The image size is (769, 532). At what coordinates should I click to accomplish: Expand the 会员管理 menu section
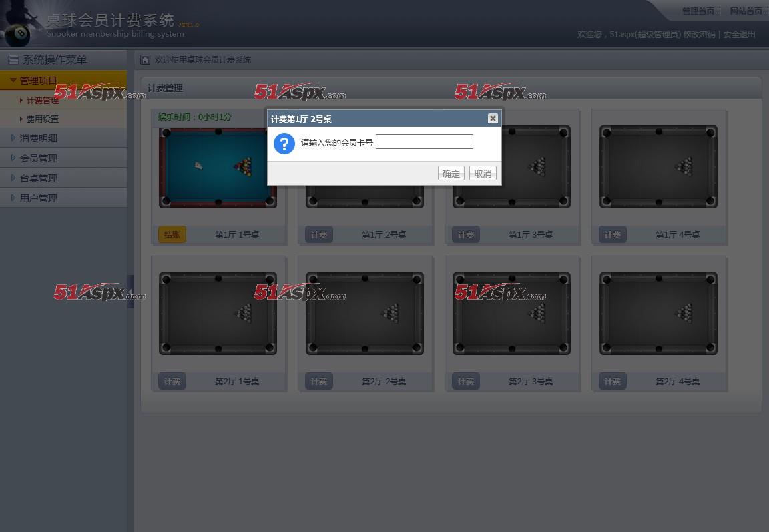pyautogui.click(x=63, y=158)
